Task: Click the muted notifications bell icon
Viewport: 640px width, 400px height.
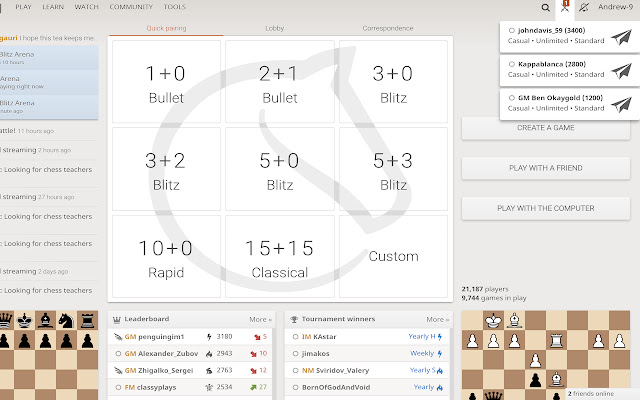Action: tap(584, 7)
